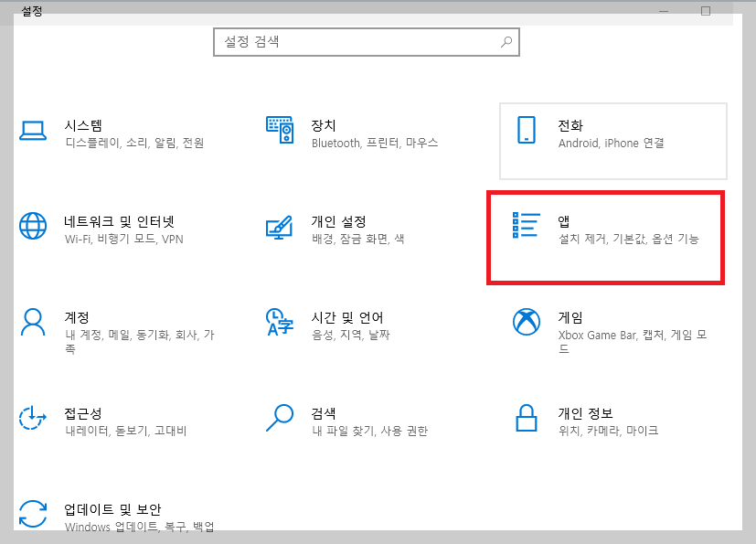Click the 설정 window title text

[x=32, y=11]
